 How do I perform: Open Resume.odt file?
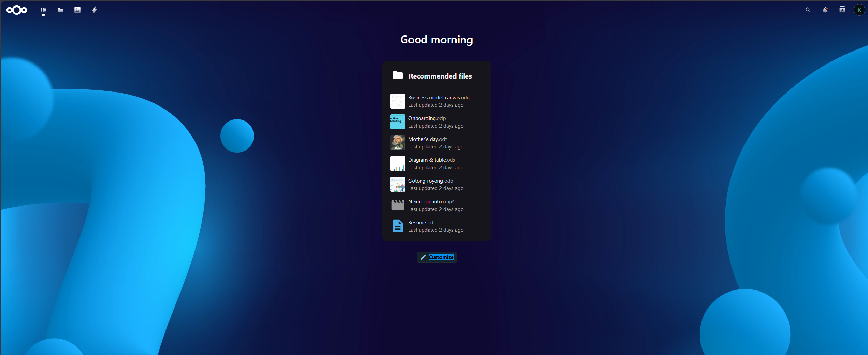437,226
